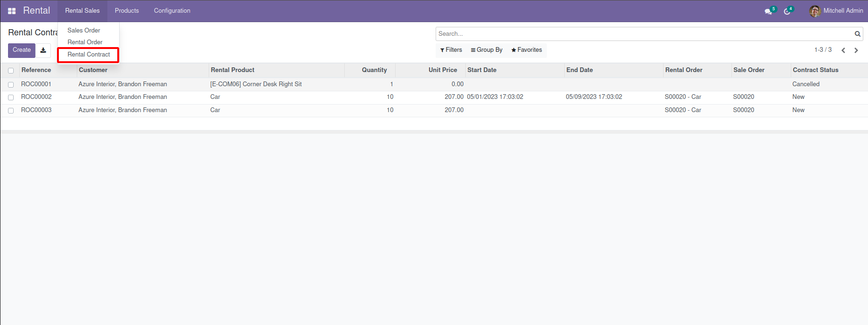The height and width of the screenshot is (325, 868).
Task: Click end date 05/09/2023 17:03:02
Action: [594, 97]
